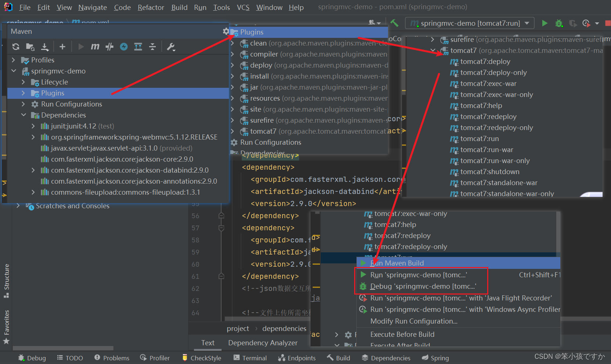Expand spring-webmvc 5.1.12.RELEASE dependency

[x=33, y=137]
